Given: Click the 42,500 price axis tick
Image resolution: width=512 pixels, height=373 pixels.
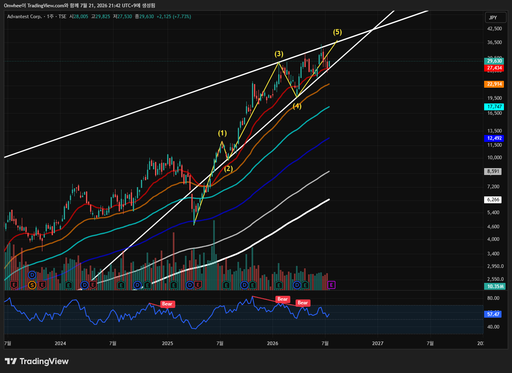Looking at the screenshot, I should point(495,29).
